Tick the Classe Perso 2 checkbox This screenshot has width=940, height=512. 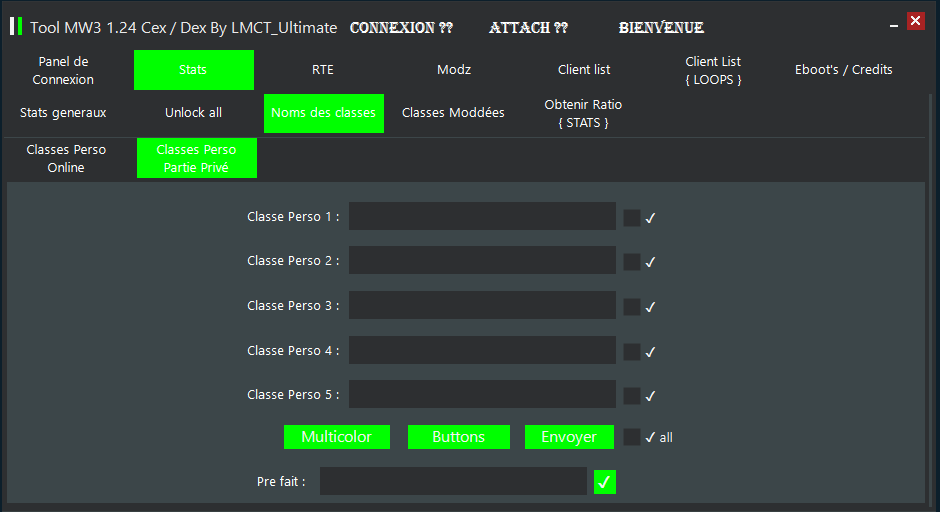632,262
